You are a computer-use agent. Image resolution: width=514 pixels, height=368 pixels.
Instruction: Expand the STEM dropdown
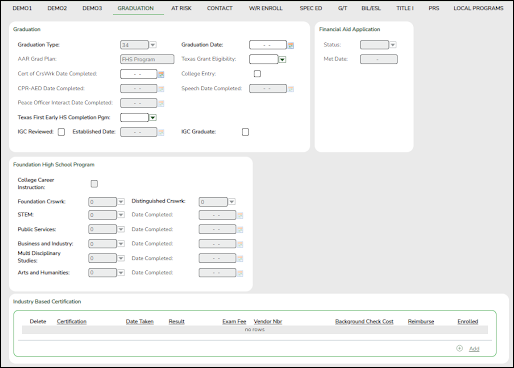(x=121, y=215)
